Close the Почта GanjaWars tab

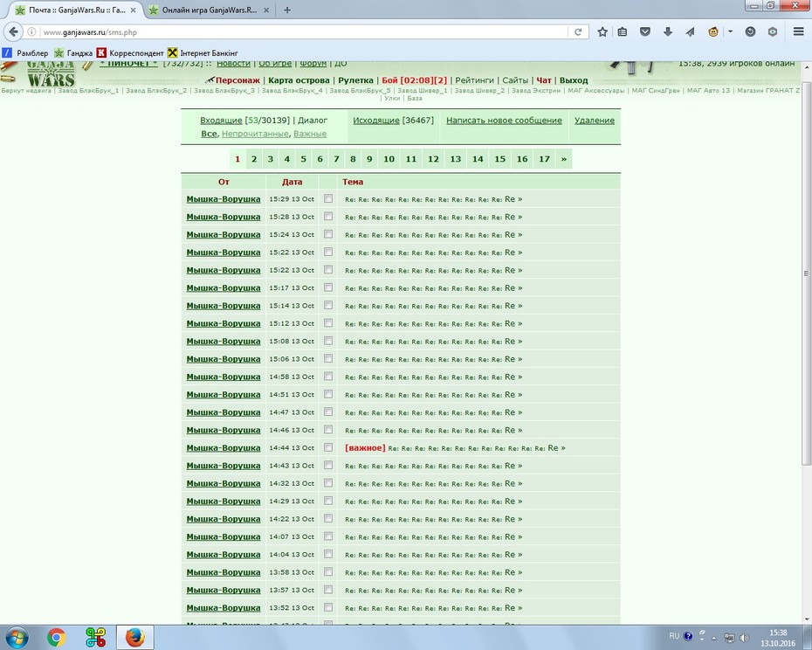[133, 10]
